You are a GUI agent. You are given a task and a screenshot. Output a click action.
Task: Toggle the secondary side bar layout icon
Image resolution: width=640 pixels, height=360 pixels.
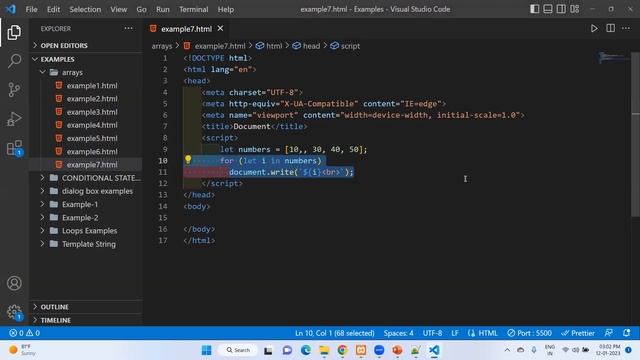point(561,9)
